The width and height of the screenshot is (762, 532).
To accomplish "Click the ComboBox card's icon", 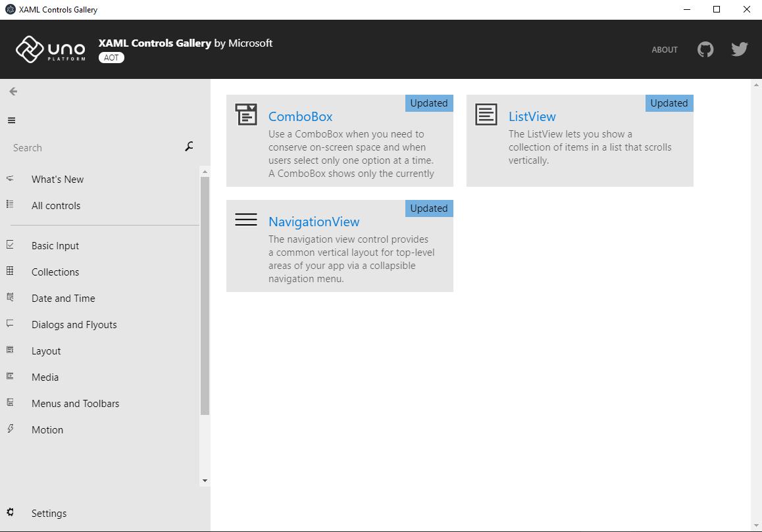I will pos(245,114).
